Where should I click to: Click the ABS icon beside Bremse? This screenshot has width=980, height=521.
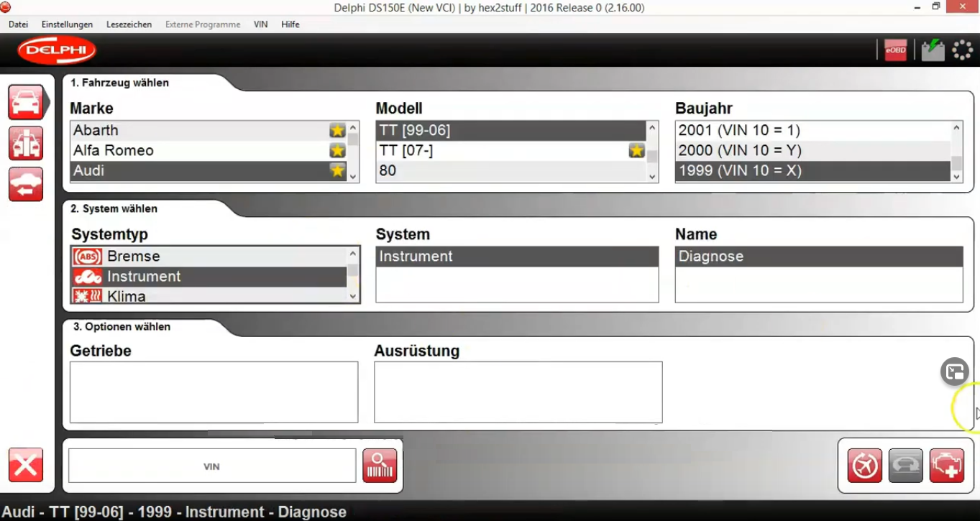click(x=88, y=257)
